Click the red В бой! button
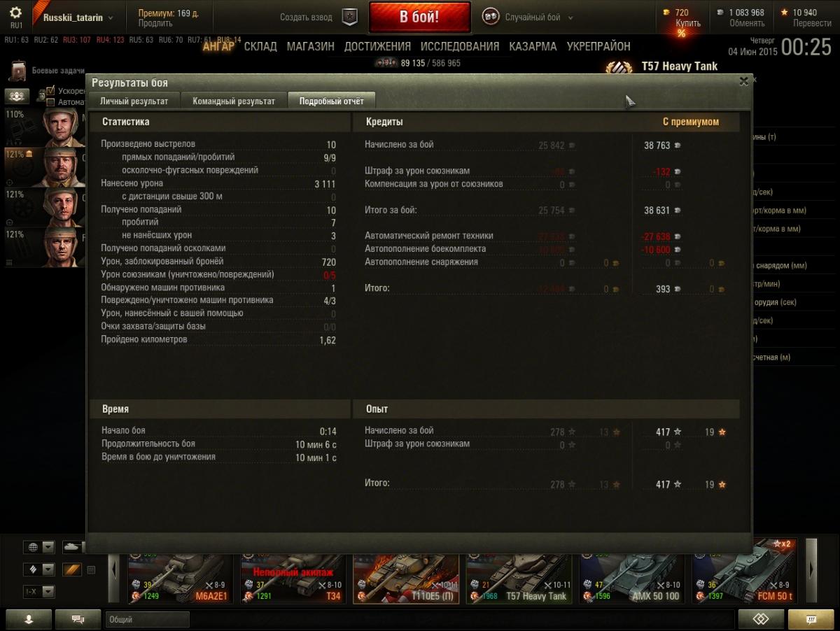Viewport: 840px width, 631px height. 419,17
